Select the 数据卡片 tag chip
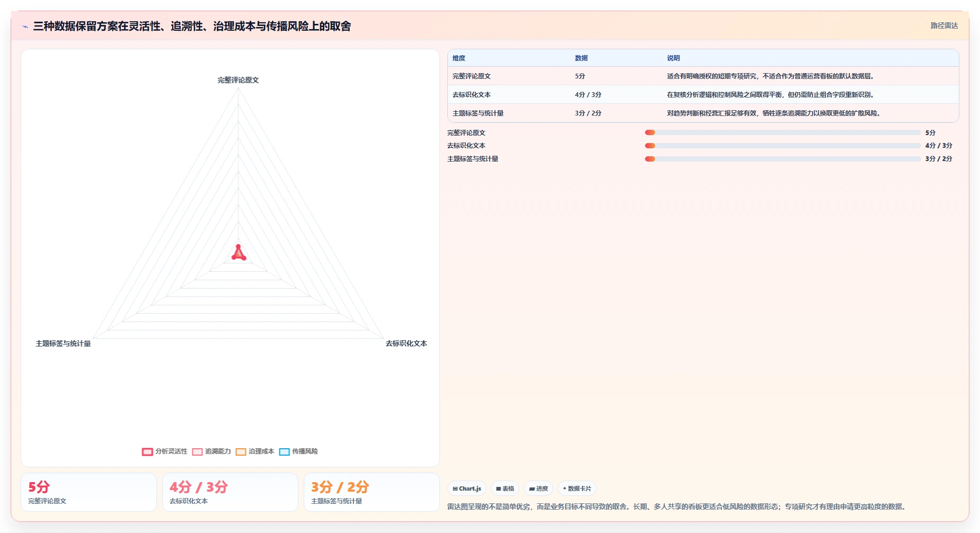Viewport: 980px width, 533px height. click(x=577, y=488)
